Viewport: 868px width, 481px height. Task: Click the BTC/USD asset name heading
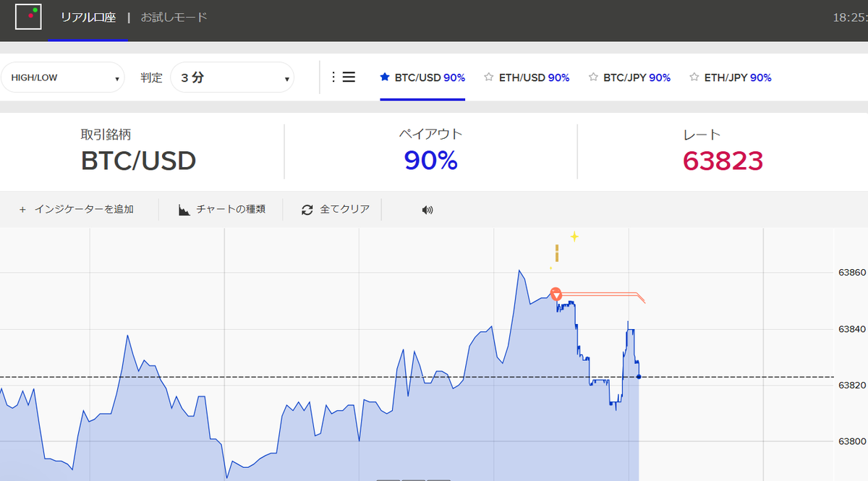click(x=139, y=161)
